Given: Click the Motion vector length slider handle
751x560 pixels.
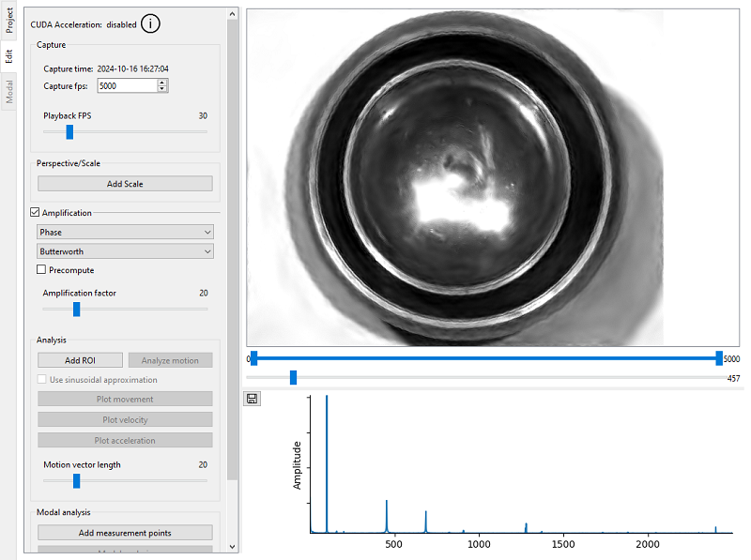Looking at the screenshot, I should point(77,481).
